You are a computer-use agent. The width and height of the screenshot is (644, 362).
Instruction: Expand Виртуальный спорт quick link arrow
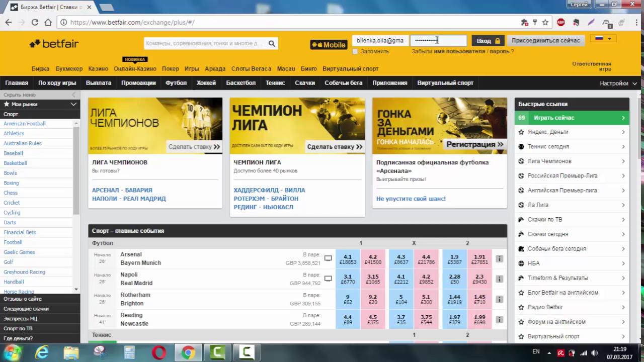[623, 336]
